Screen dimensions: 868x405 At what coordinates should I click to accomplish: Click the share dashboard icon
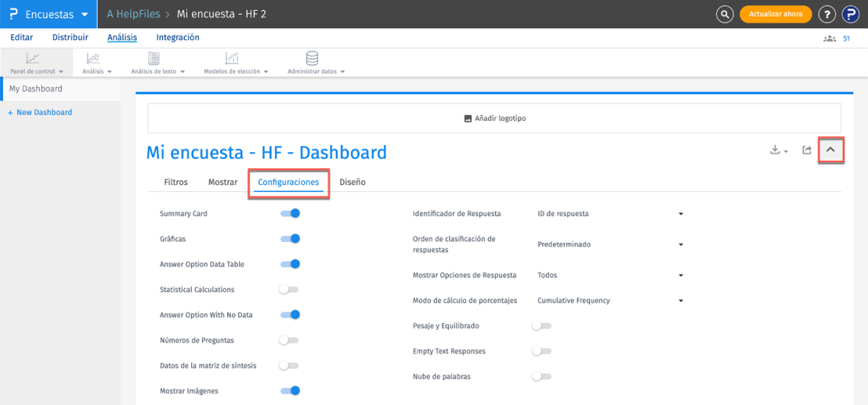coord(806,150)
